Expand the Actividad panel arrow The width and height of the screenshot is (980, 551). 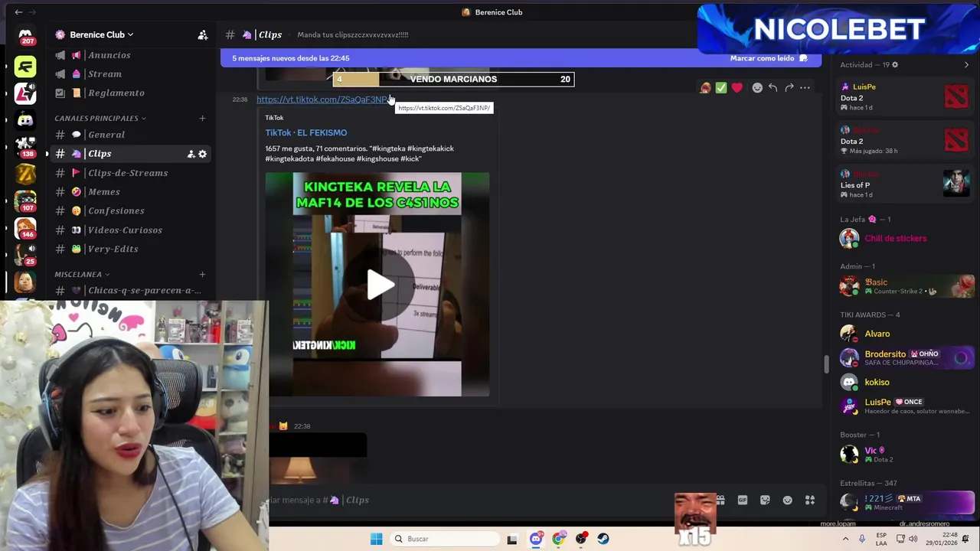pos(966,65)
